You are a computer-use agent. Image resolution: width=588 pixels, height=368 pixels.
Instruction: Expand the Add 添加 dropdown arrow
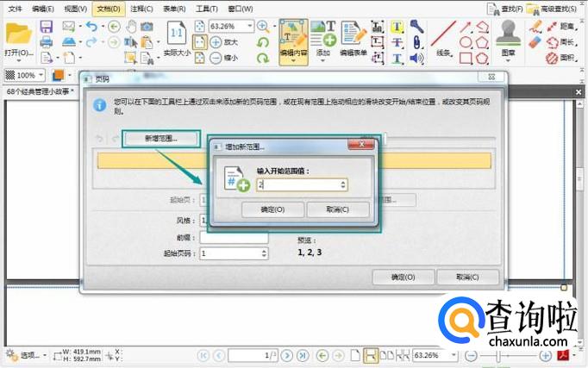(x=322, y=60)
